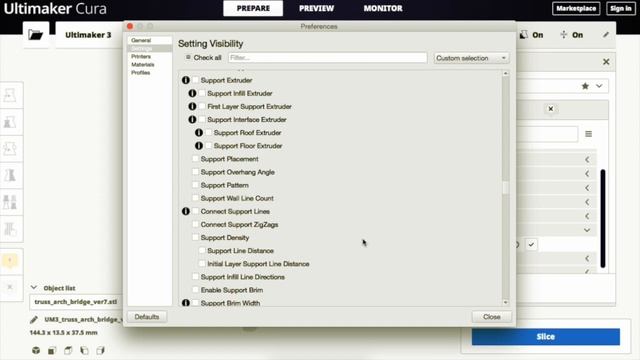Click the top view icon
Screen dimensions: 640x360
tap(68, 350)
